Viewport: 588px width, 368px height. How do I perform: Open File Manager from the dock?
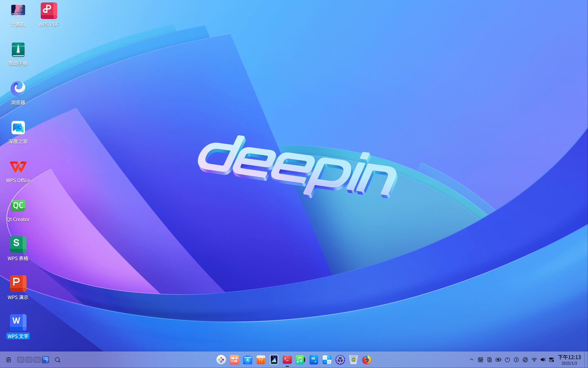click(x=247, y=360)
